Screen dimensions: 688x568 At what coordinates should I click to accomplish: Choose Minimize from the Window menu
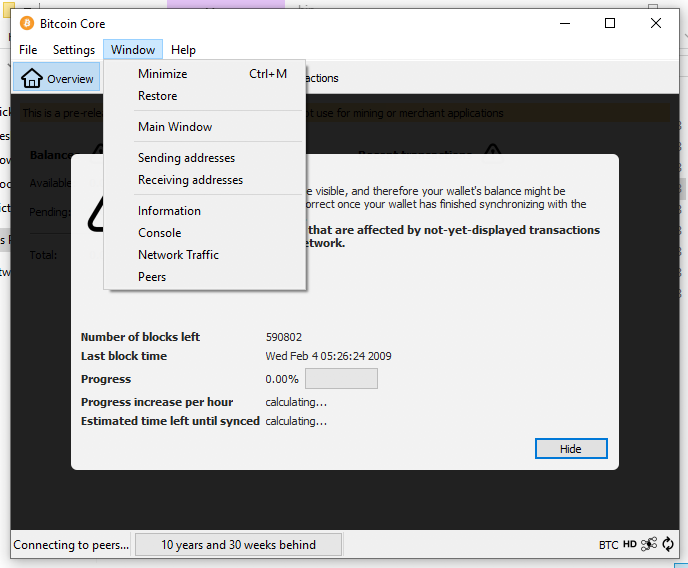[x=205, y=74]
